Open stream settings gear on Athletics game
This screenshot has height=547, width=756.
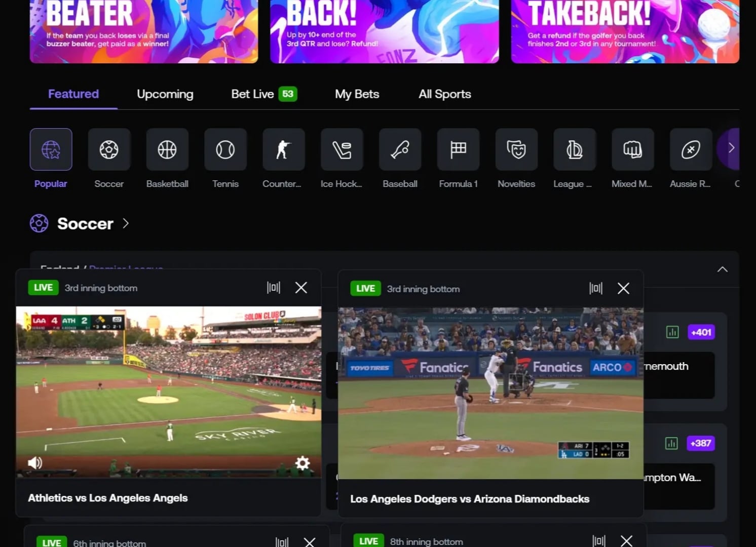303,463
